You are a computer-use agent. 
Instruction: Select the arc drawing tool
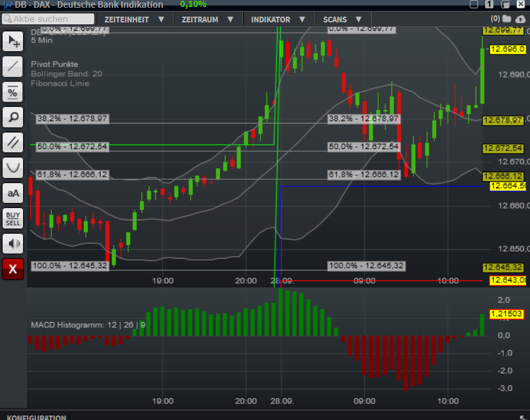click(13, 167)
